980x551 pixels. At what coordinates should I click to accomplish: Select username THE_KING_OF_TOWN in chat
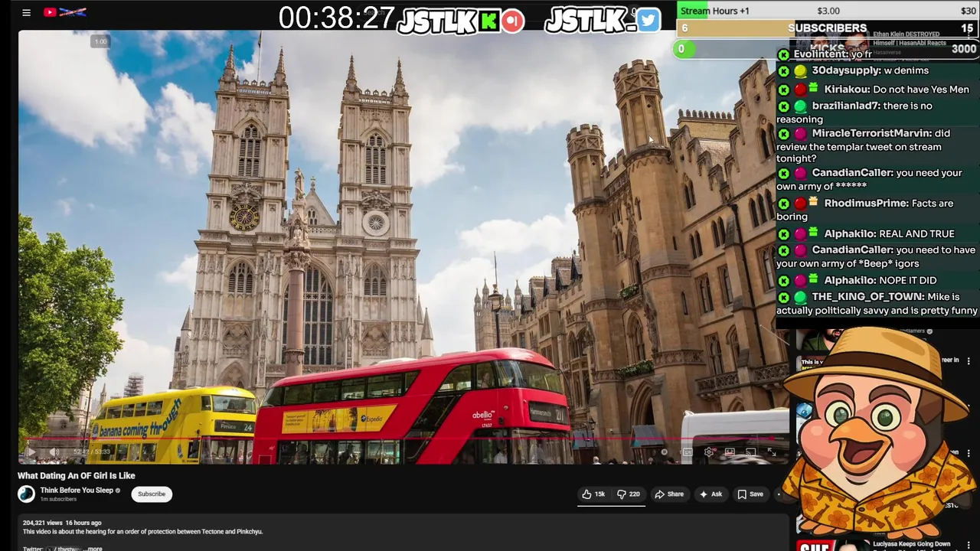867,297
